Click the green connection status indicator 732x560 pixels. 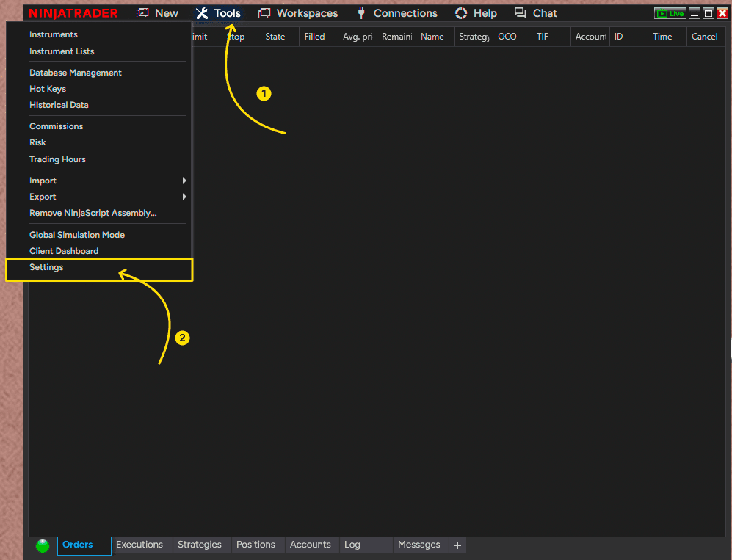coord(43,545)
